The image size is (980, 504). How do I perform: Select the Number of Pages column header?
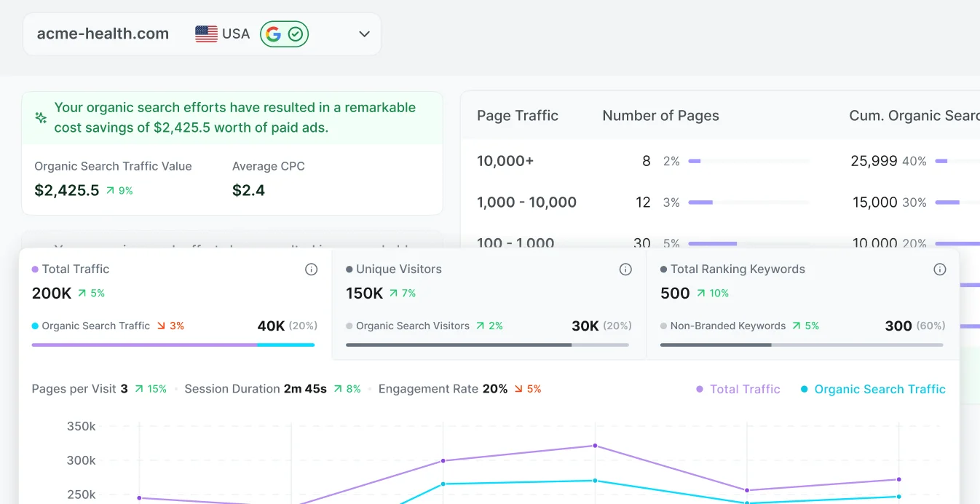tap(660, 115)
